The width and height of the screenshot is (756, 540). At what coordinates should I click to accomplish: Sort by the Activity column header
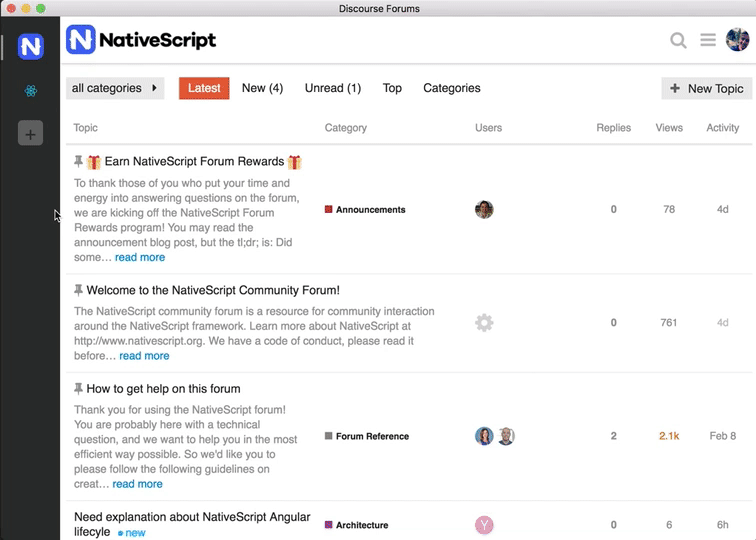(x=722, y=128)
